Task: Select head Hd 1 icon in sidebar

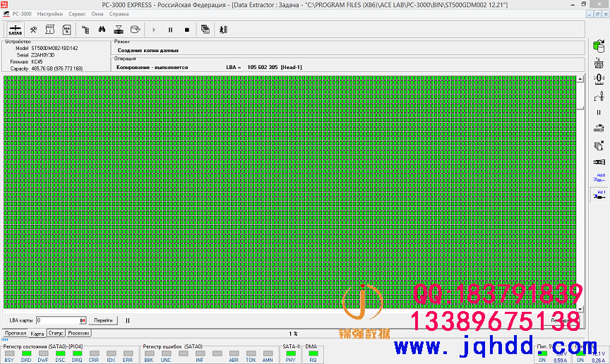Action: 599,195
